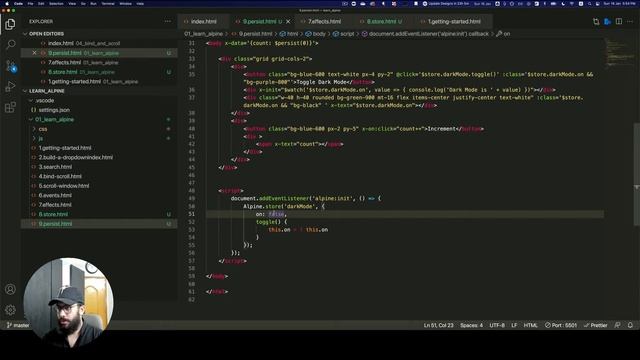Open the Manage gear icon
The image size is (640, 360).
coord(10,310)
